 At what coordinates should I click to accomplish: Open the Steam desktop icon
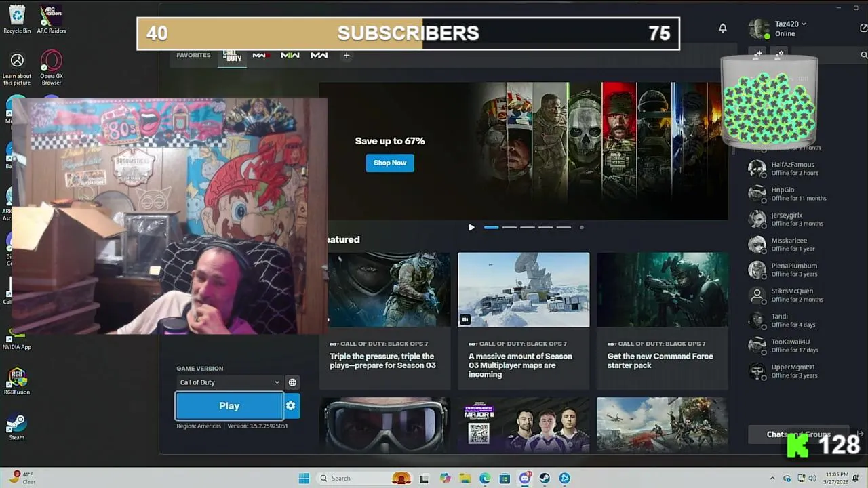pyautogui.click(x=17, y=427)
